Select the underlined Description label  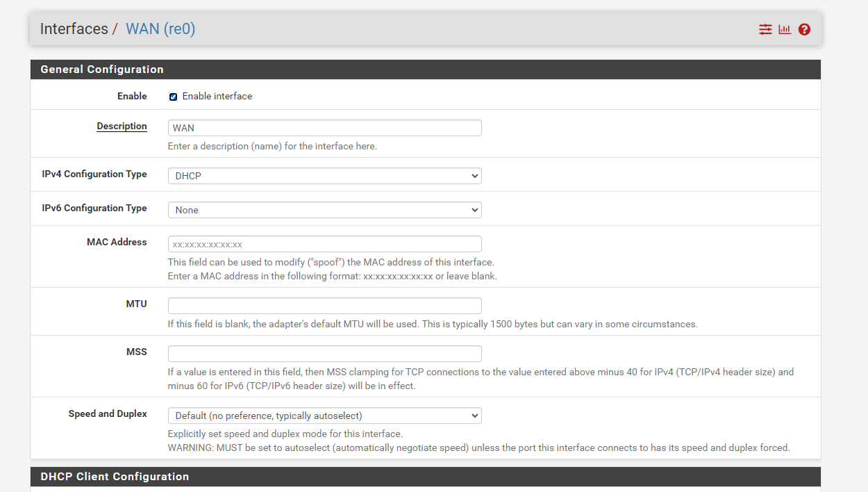pyautogui.click(x=122, y=126)
